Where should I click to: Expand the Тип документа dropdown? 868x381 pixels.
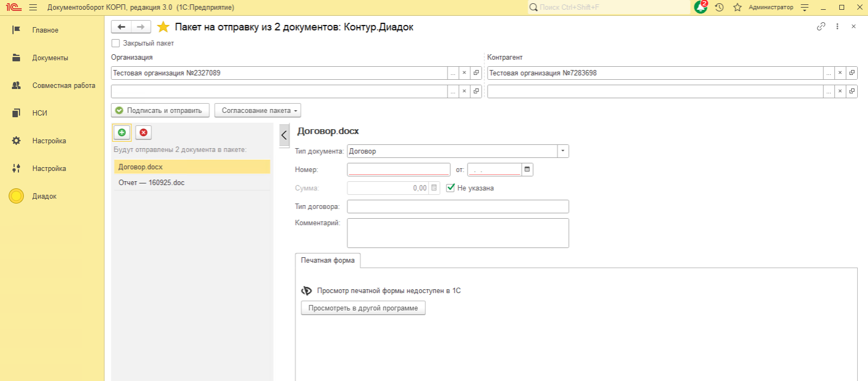click(563, 151)
